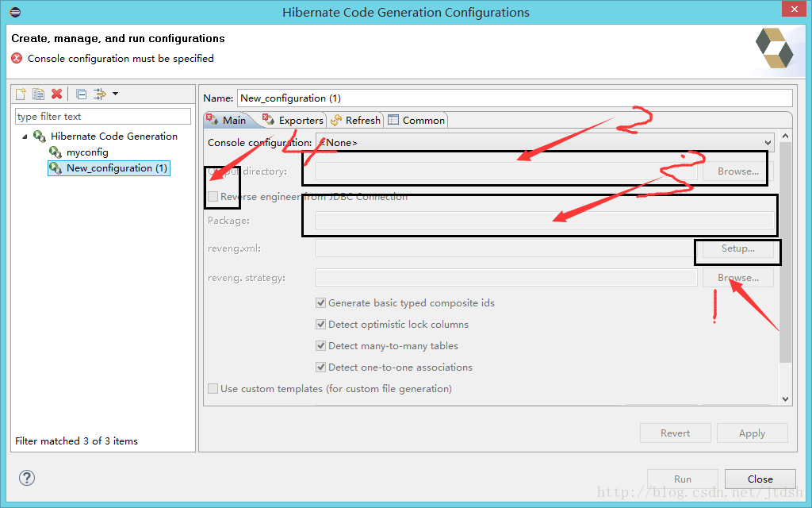Select the Hibernate Code Generation tree item

pos(114,137)
